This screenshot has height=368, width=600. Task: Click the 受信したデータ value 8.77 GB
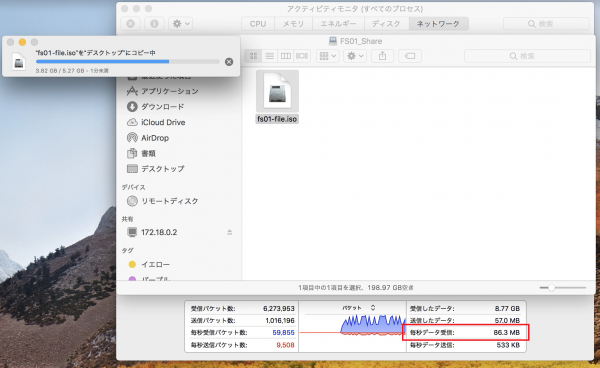(x=507, y=308)
